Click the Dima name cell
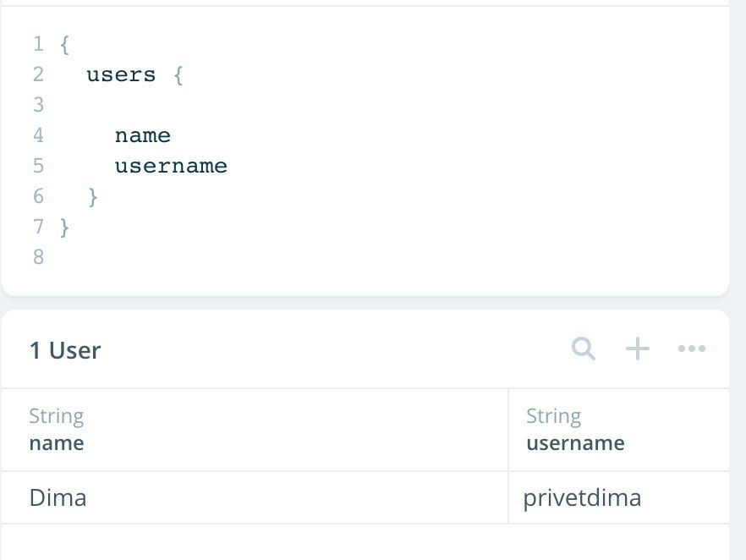Screen dimensions: 746x560 pos(255,497)
